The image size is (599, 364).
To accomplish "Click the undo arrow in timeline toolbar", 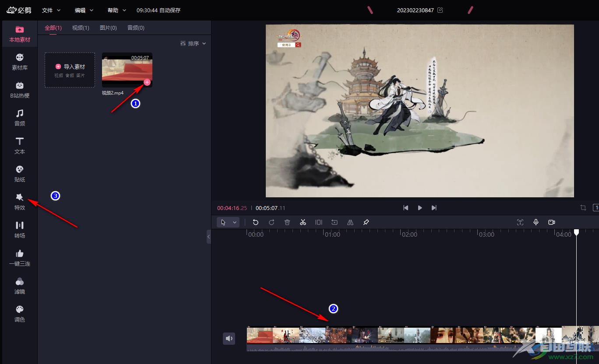I will point(256,222).
